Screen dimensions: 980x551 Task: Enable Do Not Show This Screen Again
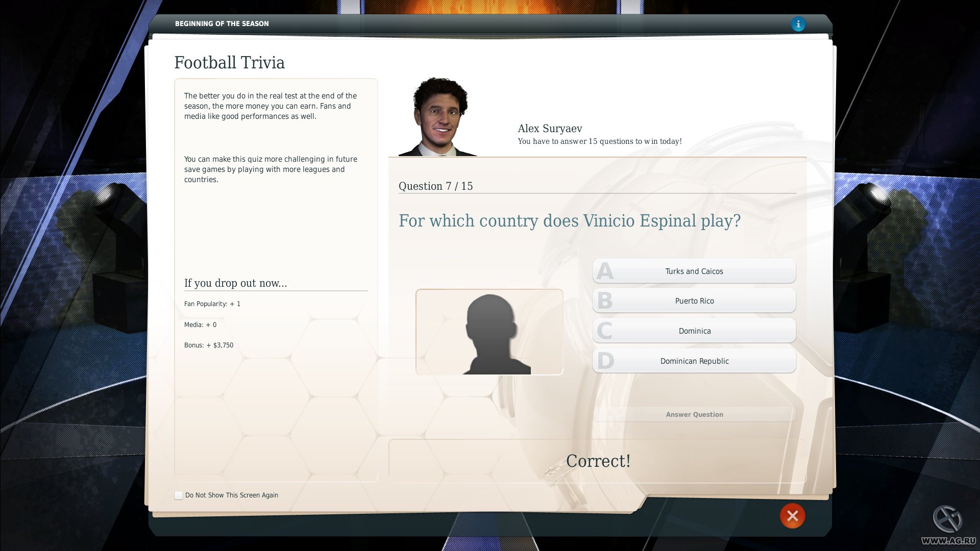point(179,495)
